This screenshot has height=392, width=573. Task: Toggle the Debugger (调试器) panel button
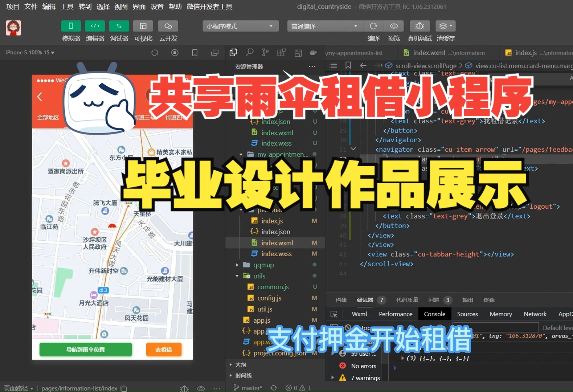coord(119,26)
